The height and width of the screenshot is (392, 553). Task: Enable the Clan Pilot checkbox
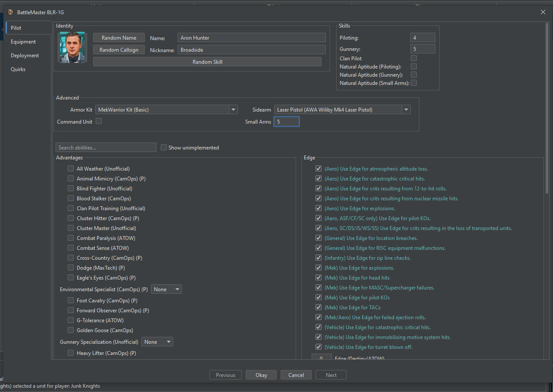pos(414,58)
